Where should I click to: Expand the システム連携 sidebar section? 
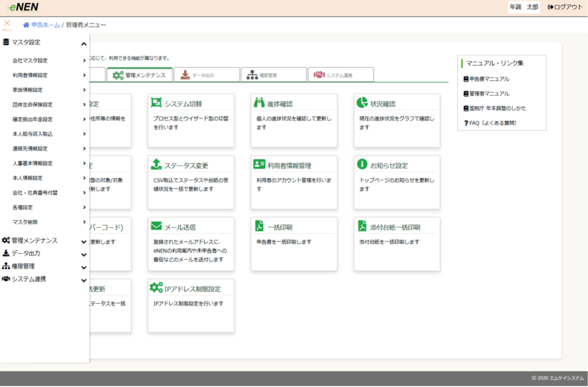(x=84, y=280)
